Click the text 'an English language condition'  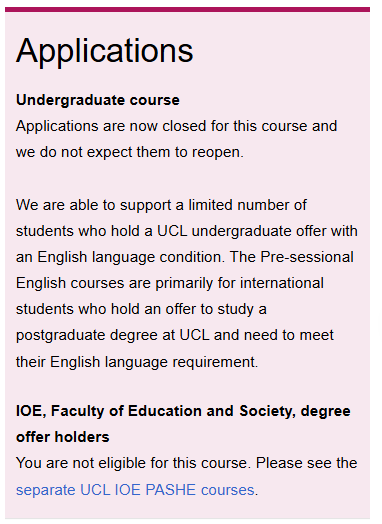(118, 257)
